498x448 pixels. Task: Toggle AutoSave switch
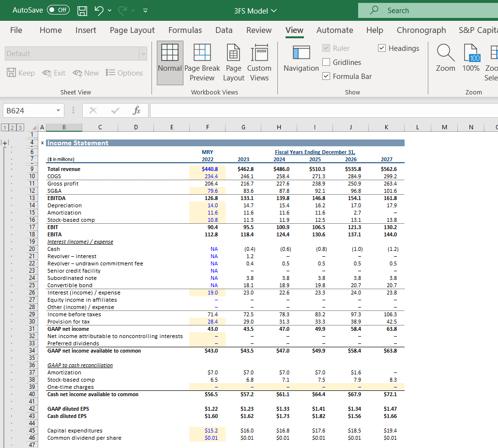pos(58,10)
